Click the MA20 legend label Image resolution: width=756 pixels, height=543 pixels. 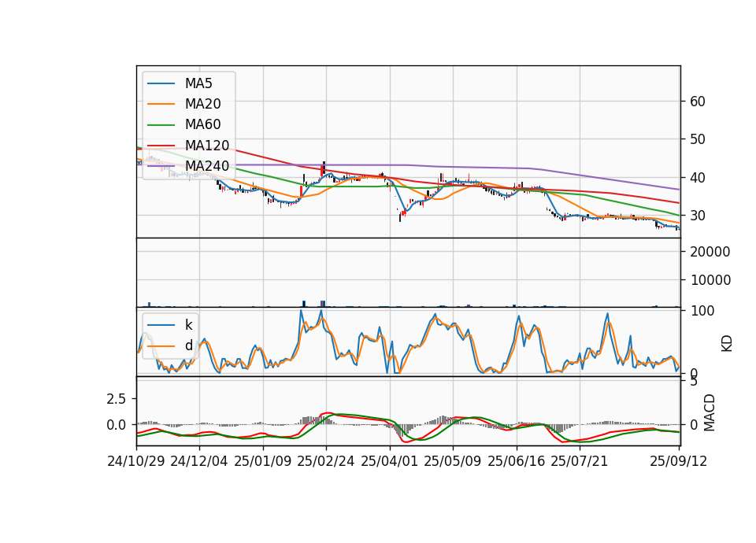[x=202, y=104]
